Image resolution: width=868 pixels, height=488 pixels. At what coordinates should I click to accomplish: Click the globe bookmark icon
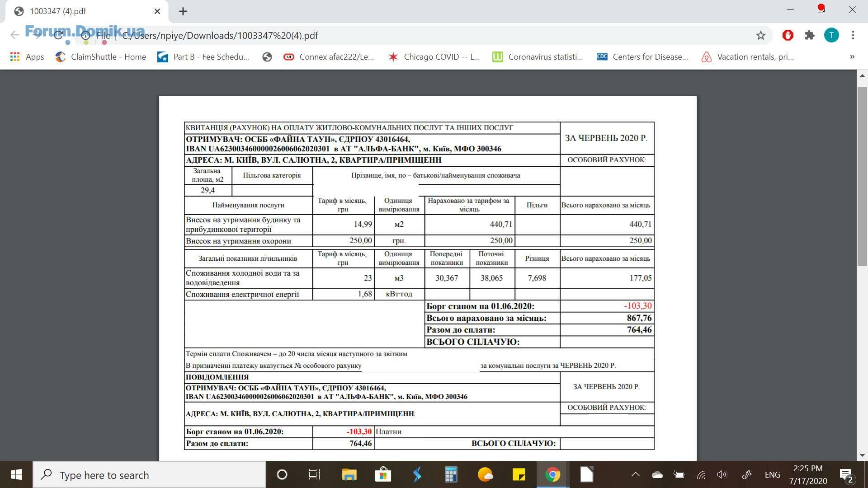(267, 57)
